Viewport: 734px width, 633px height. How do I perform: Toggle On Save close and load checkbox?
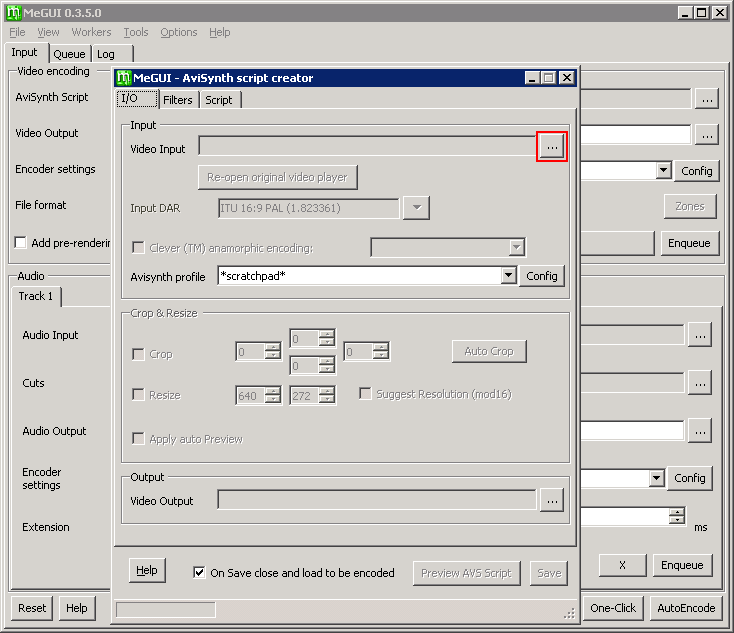point(199,573)
